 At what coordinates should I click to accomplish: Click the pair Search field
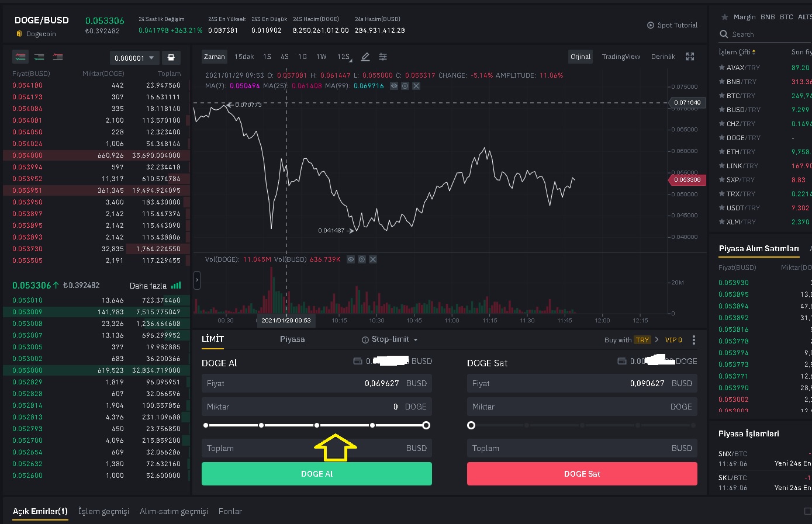[764, 34]
